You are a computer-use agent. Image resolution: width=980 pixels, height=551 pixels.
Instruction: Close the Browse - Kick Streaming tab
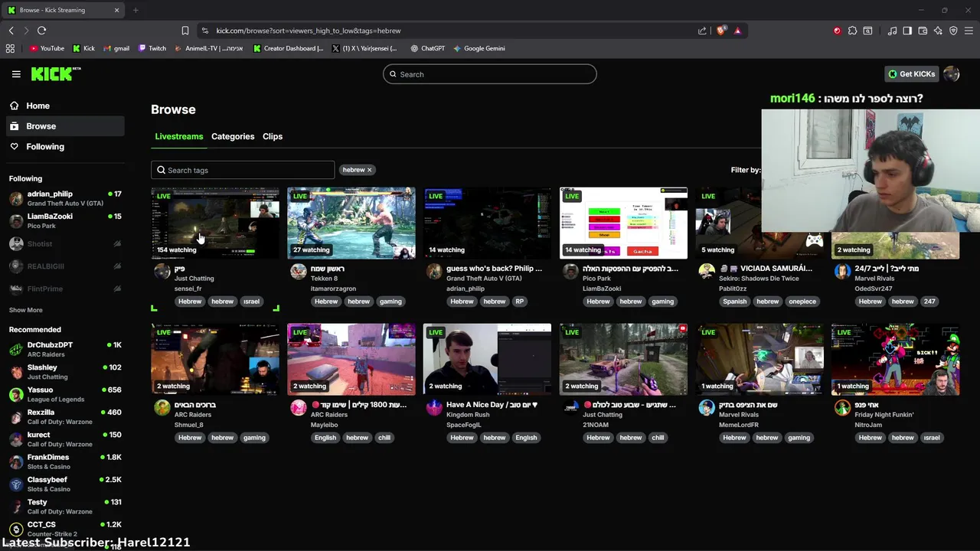tap(116, 10)
